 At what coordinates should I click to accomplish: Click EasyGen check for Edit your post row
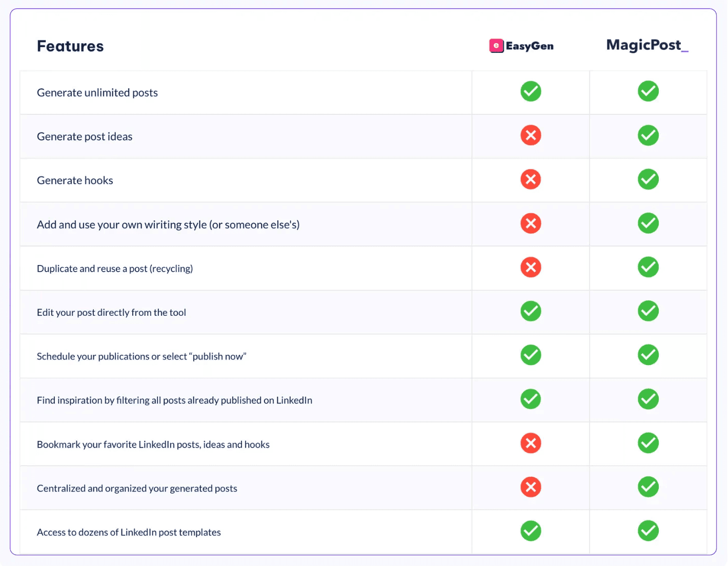[531, 311]
